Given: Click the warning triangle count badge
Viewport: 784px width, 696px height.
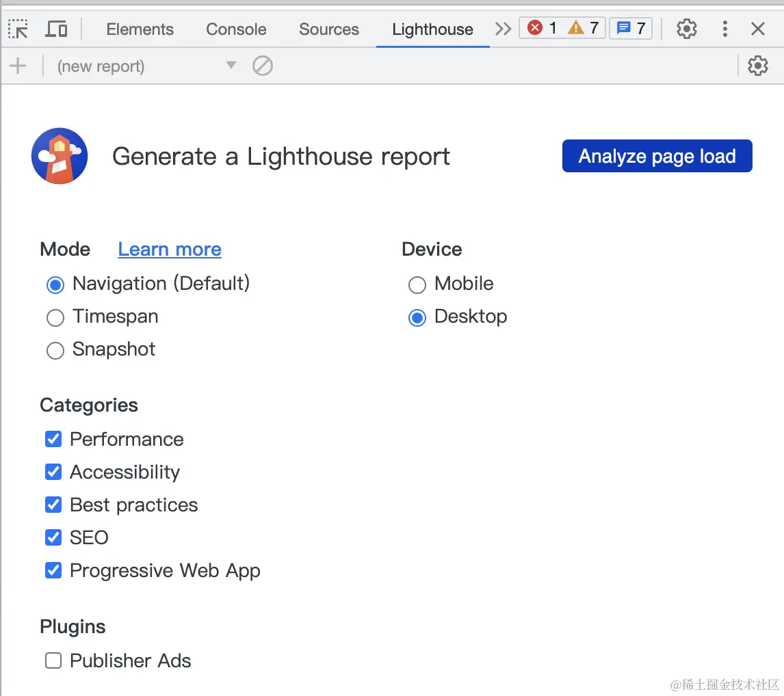Looking at the screenshot, I should pos(584,28).
